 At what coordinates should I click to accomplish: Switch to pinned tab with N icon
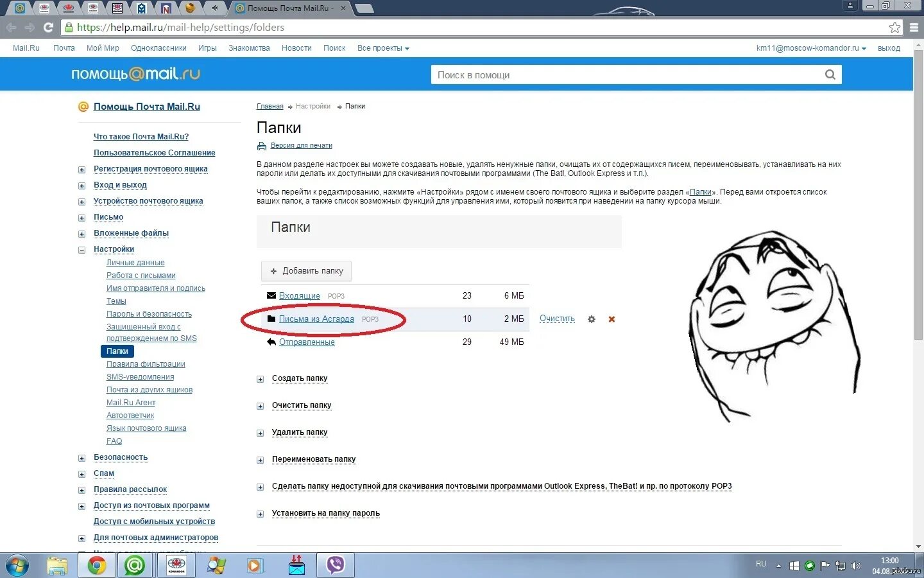pos(166,8)
